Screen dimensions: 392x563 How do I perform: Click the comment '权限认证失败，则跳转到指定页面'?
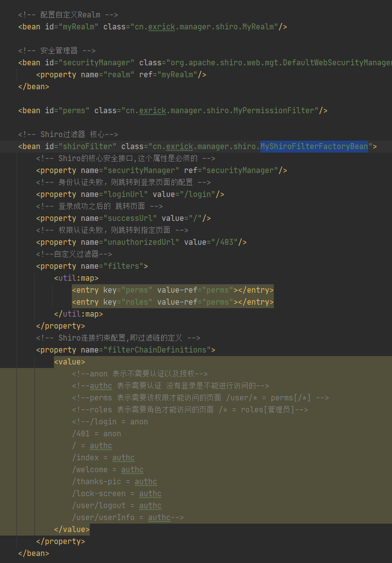(x=112, y=230)
